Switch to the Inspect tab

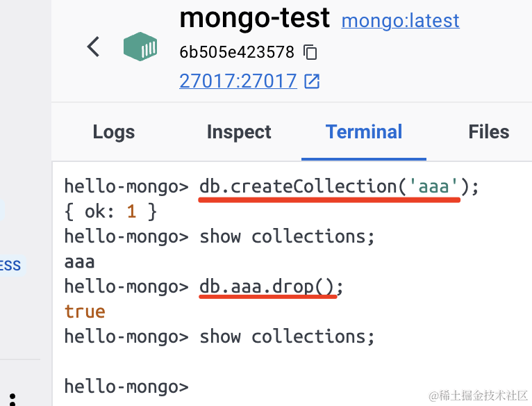239,132
